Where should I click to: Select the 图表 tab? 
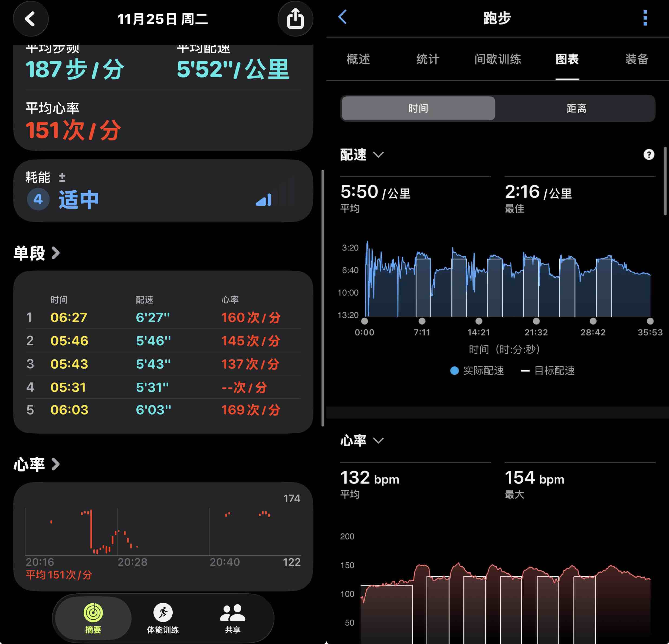pos(567,59)
